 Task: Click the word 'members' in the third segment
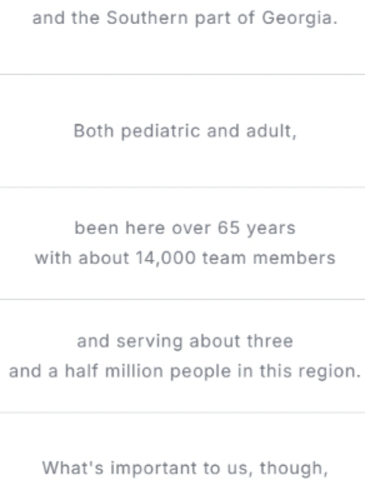[294, 258]
